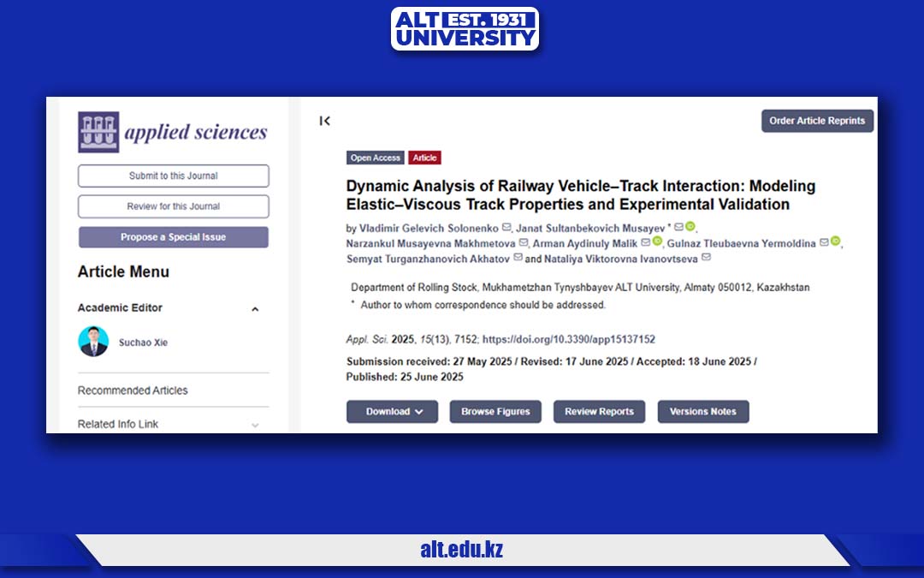Open the Download dropdown menu
The image size is (924, 578).
coord(392,412)
